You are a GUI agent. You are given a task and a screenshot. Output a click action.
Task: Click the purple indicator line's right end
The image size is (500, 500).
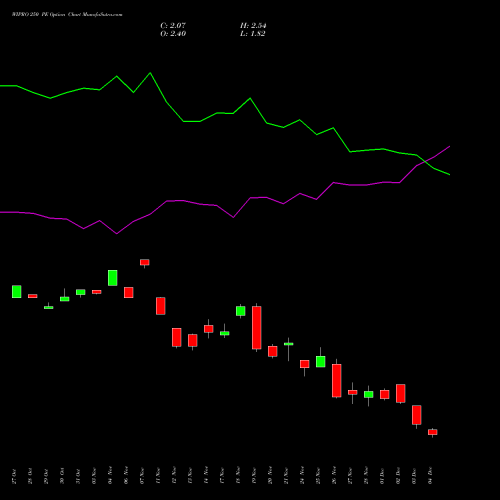[x=449, y=146]
